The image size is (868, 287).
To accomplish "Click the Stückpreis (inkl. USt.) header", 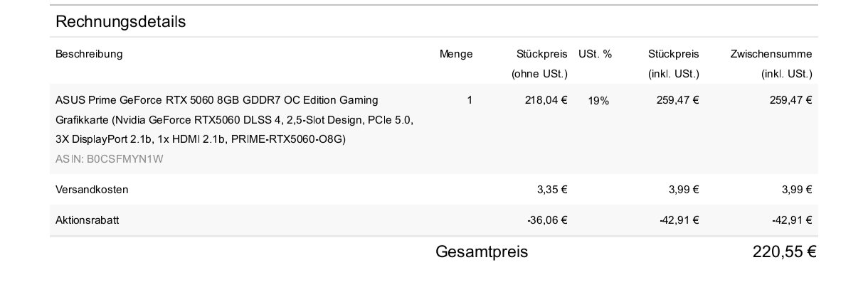I will pos(673,63).
